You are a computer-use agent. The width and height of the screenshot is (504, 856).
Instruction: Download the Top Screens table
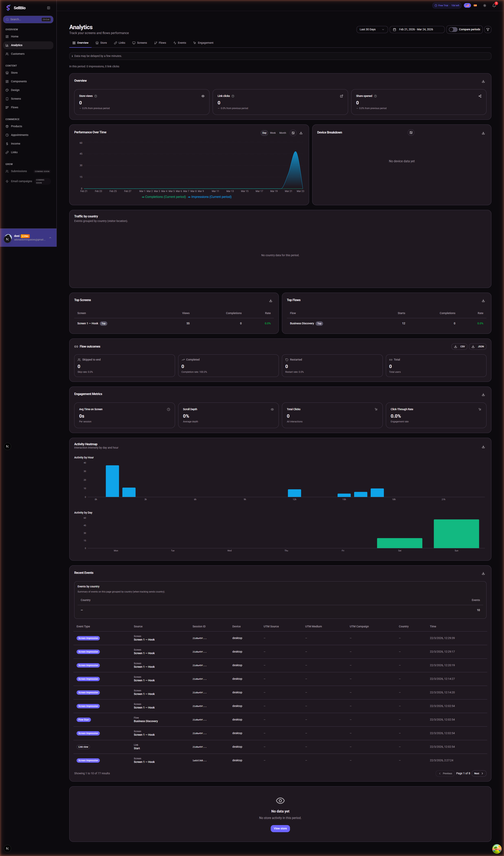(271, 301)
